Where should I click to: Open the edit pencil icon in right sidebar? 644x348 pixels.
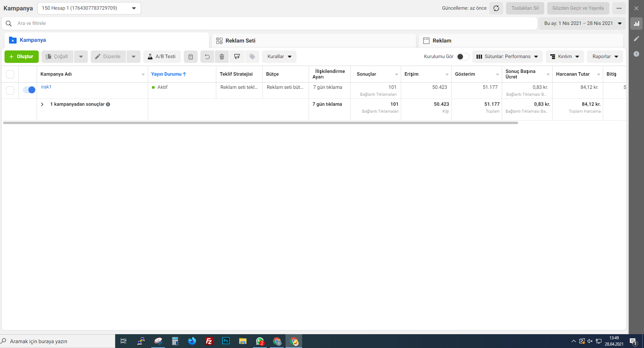[x=636, y=39]
